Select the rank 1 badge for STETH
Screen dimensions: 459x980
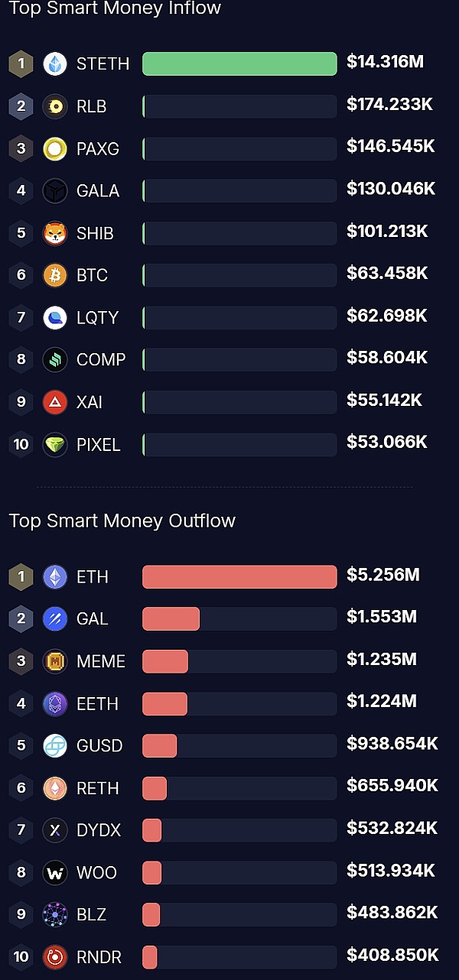21,64
